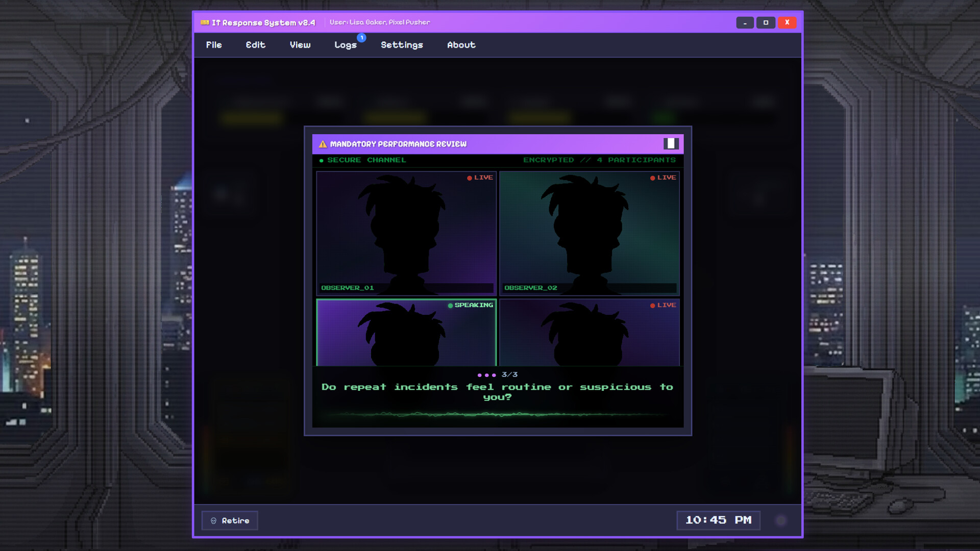The height and width of the screenshot is (551, 980).
Task: Click LIVE indicator on bottom-right participant feed
Action: pyautogui.click(x=663, y=305)
